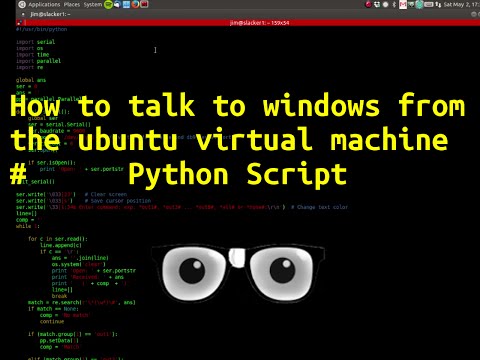This screenshot has width=480, height=360.
Task: Open the Applications menu
Action: pos(44,4)
